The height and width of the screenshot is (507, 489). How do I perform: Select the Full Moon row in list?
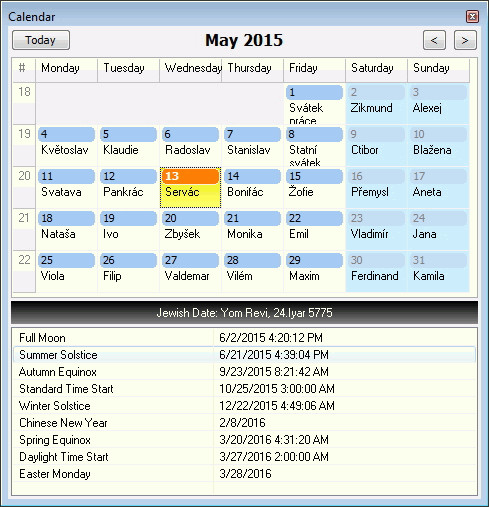point(244,338)
